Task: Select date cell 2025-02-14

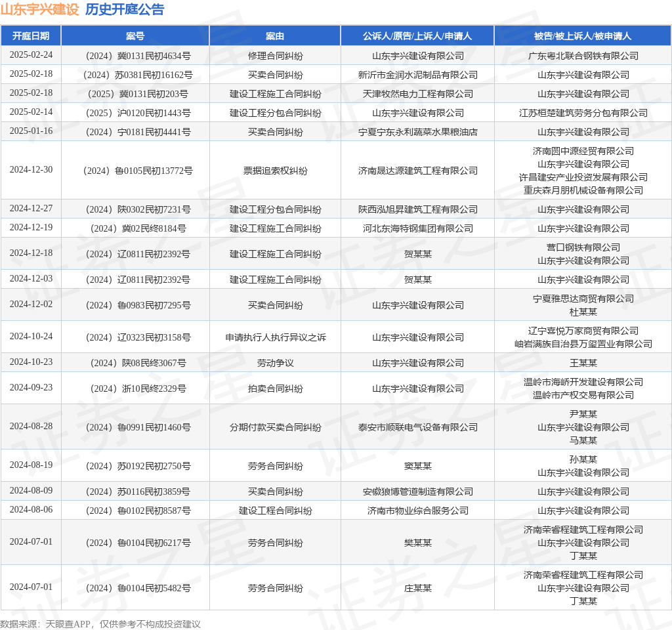Action: click(31, 112)
